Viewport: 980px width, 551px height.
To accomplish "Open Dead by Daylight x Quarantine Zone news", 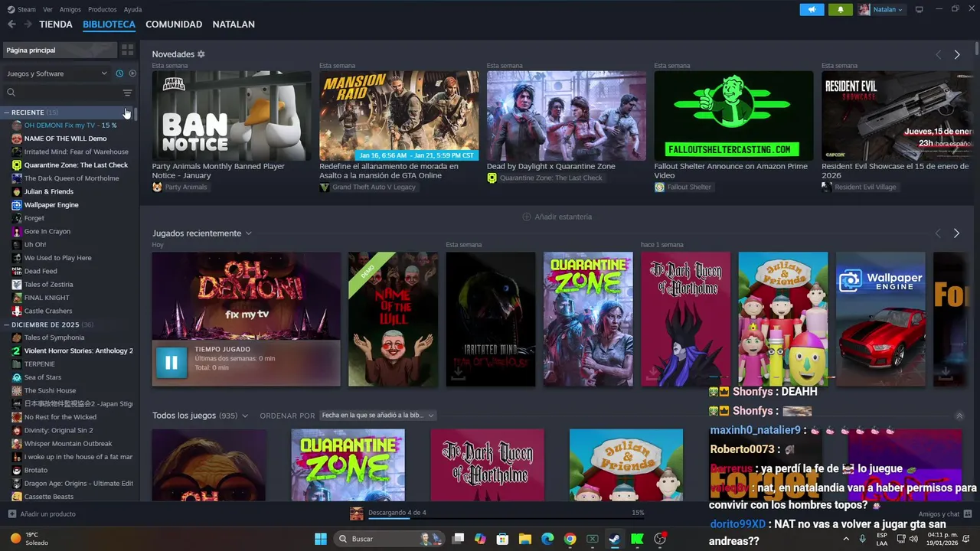I will (567, 116).
